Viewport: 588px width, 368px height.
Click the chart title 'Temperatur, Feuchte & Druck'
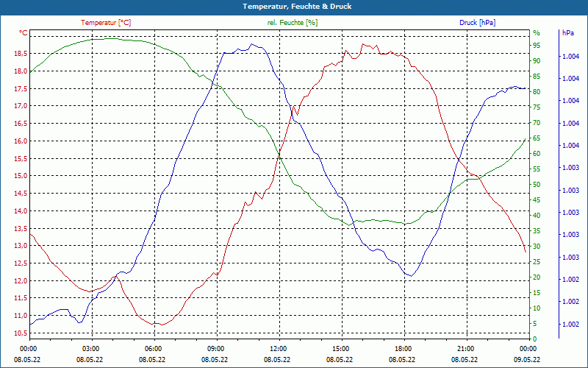(x=297, y=7)
